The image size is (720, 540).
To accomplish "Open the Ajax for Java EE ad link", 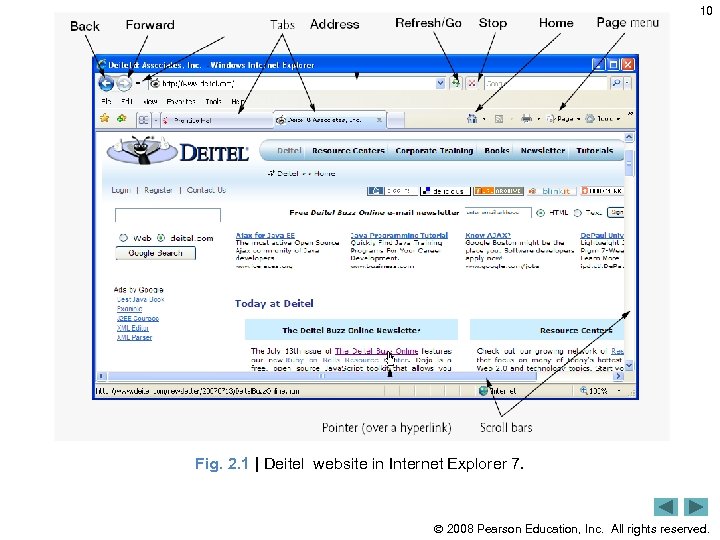I will 265,235.
